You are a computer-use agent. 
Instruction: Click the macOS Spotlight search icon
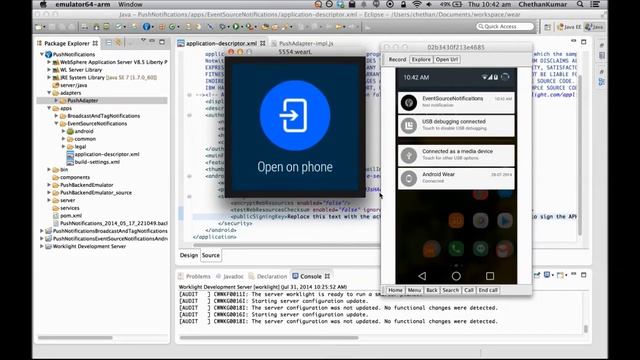(580, 4)
